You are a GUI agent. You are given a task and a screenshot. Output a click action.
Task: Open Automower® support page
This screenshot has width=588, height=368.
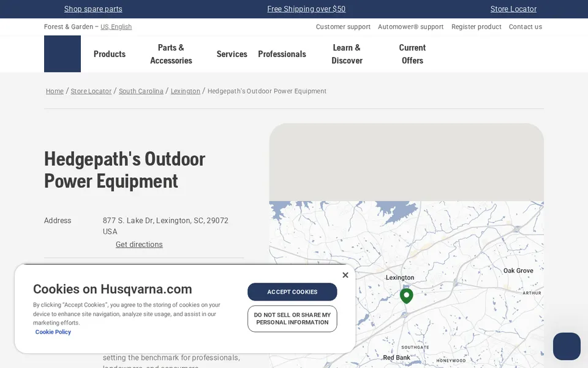pyautogui.click(x=410, y=26)
